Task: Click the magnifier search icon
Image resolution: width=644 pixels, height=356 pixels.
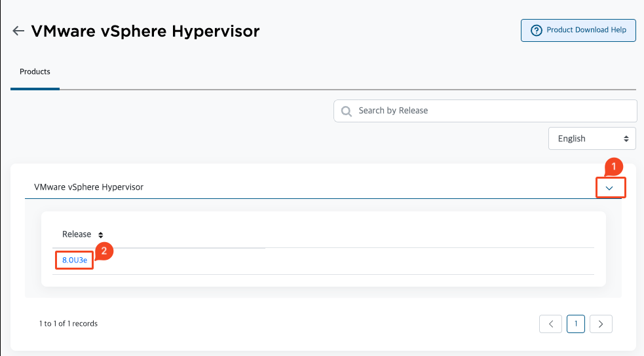Action: click(x=346, y=111)
